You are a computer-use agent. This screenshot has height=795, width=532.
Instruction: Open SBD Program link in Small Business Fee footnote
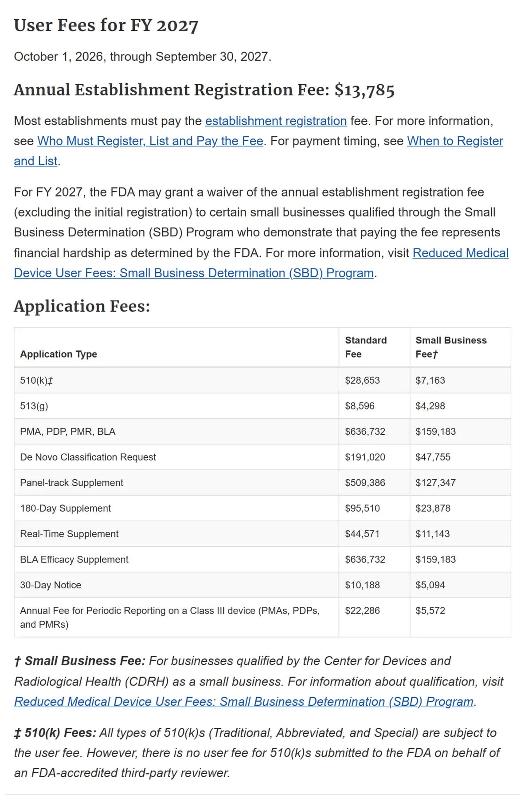[x=244, y=701]
